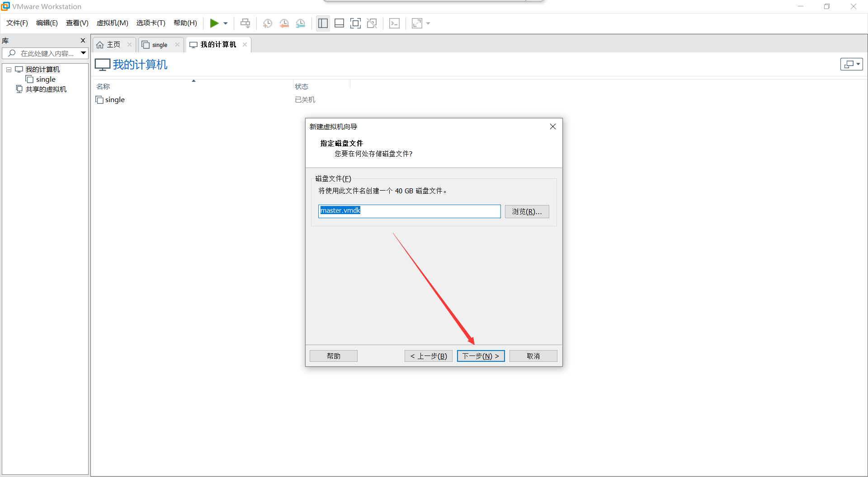868x477 pixels.
Task: Click the 下一步(N) button
Action: point(481,356)
